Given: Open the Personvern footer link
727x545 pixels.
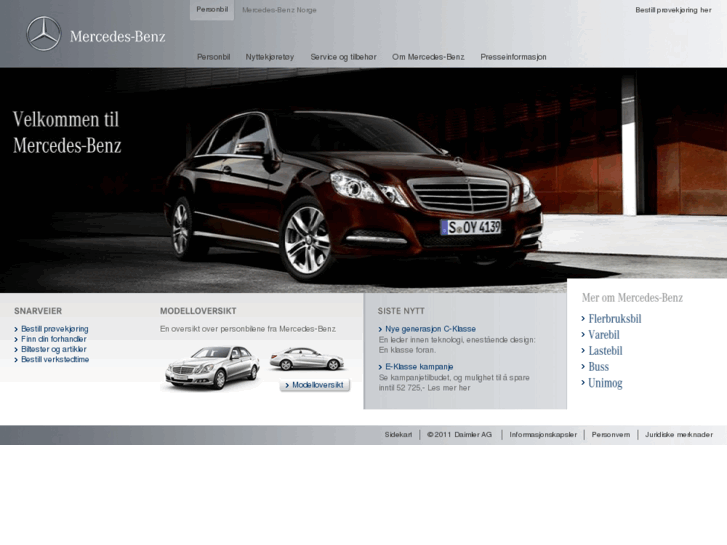Looking at the screenshot, I should [x=611, y=435].
